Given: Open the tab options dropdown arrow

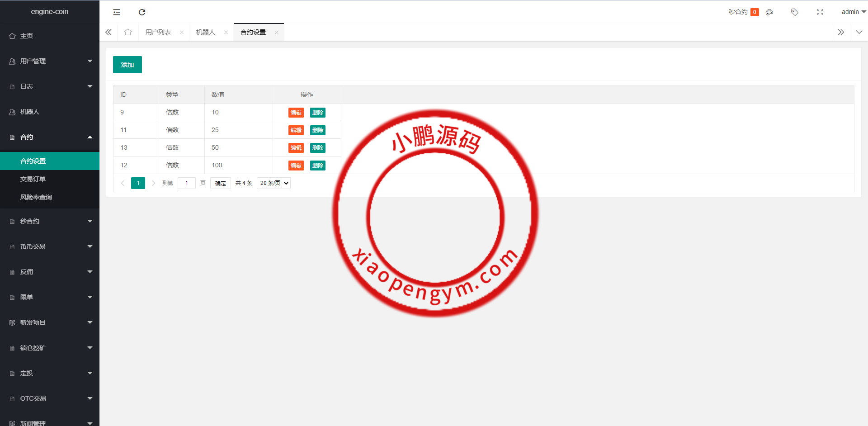Looking at the screenshot, I should (x=859, y=32).
